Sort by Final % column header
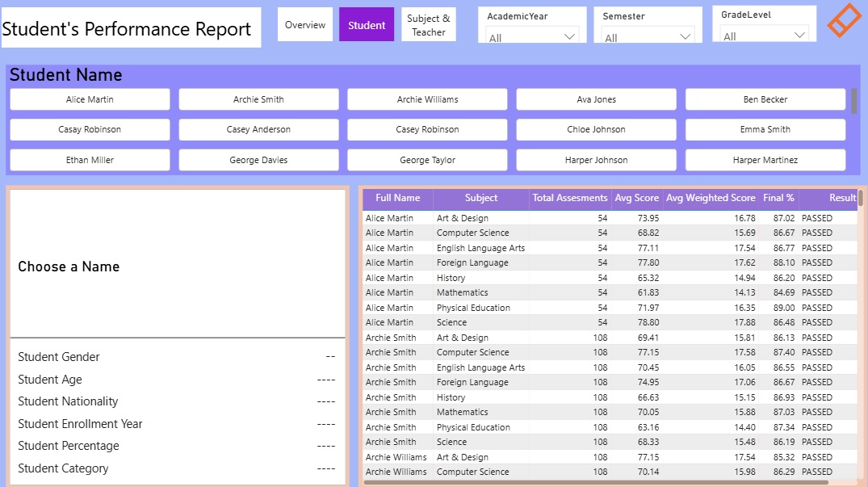Viewport: 868px width, 487px height. pyautogui.click(x=778, y=198)
